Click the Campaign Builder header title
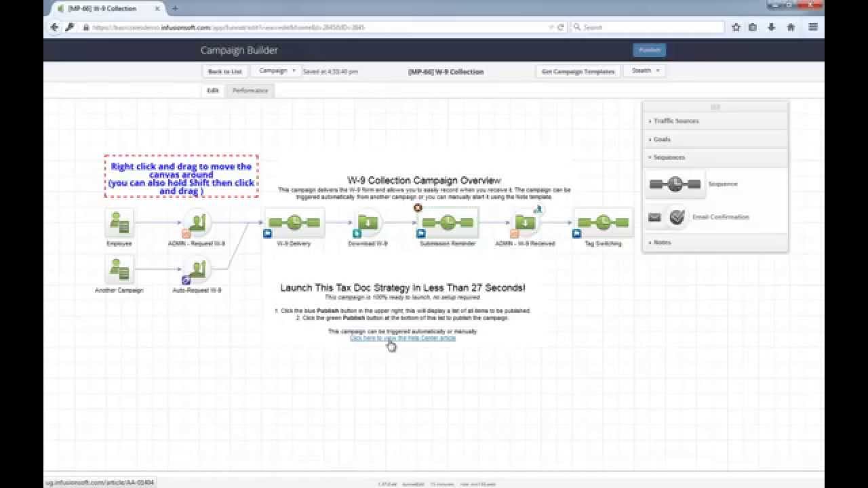 [x=239, y=50]
